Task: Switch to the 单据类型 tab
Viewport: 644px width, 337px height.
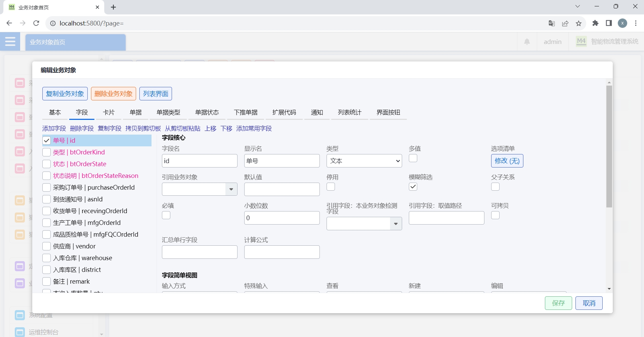Action: 168,112
